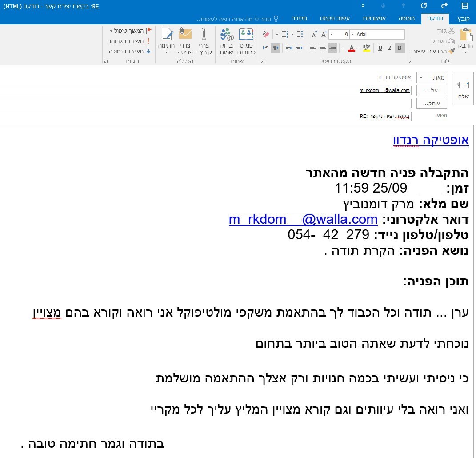476x458 pixels.
Task: Toggle Bold formatting (B)
Action: coord(400,48)
